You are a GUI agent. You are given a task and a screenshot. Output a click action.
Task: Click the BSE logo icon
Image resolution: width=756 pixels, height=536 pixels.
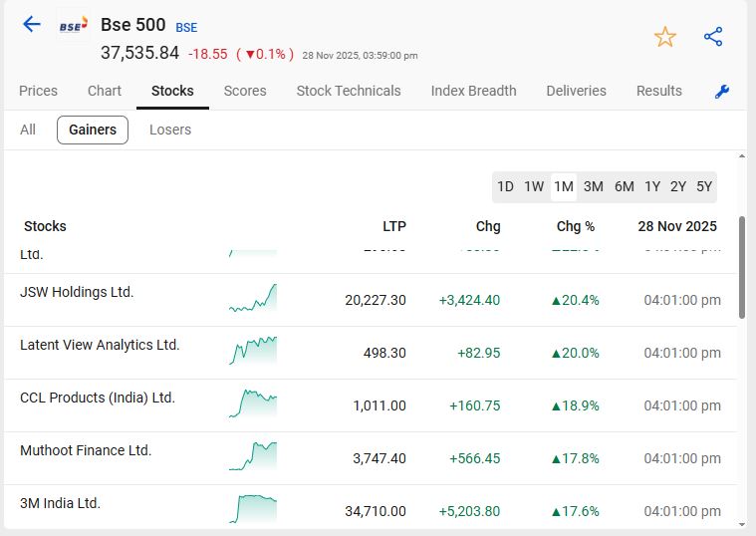click(73, 26)
